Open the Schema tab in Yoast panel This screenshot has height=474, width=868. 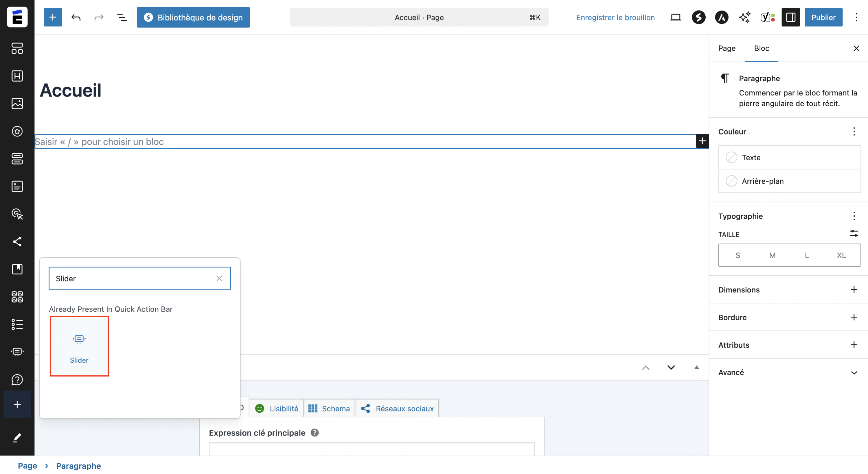329,408
